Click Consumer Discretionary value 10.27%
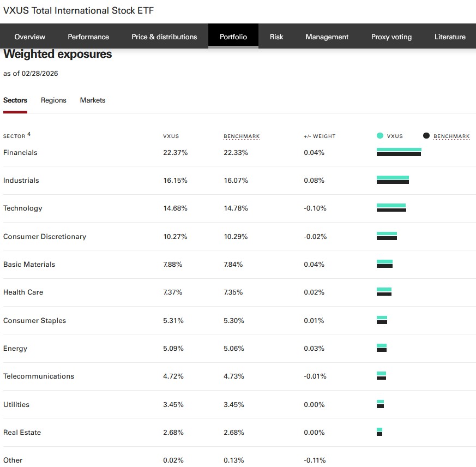This screenshot has width=476, height=467. (x=175, y=237)
